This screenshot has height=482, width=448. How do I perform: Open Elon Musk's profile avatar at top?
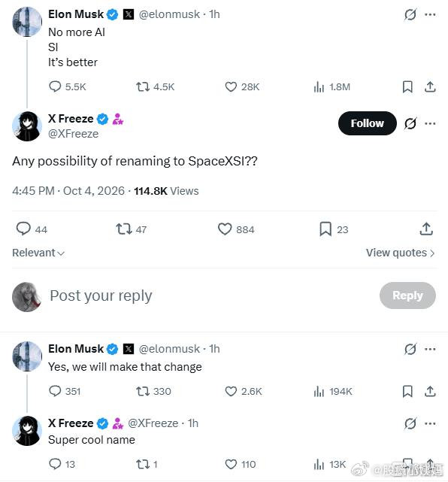point(27,22)
